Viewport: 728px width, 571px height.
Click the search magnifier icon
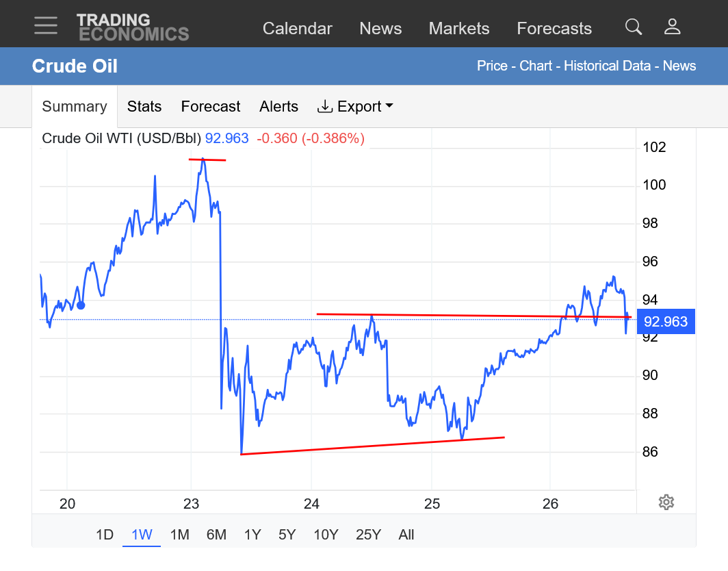[634, 27]
